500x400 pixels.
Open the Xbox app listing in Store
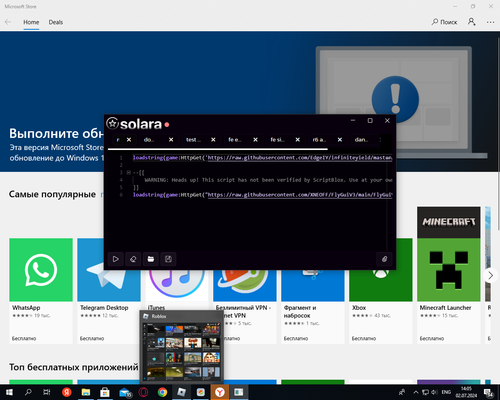(381, 307)
